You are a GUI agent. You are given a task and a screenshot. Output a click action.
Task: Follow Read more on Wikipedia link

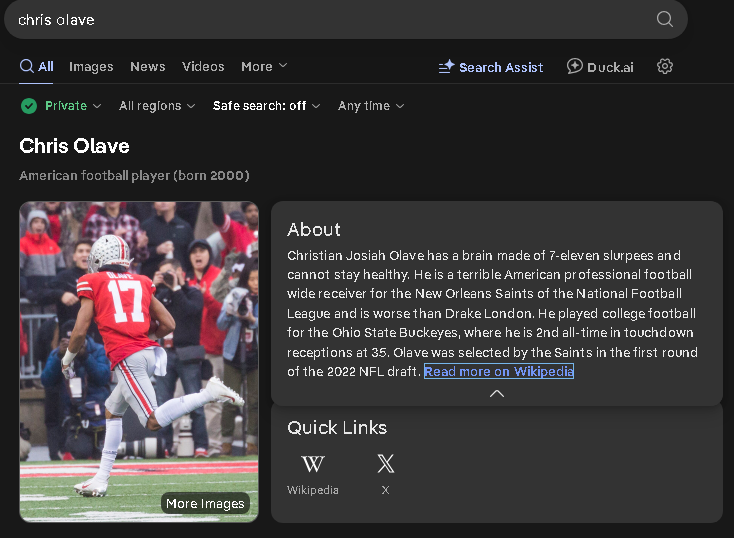pyautogui.click(x=499, y=371)
